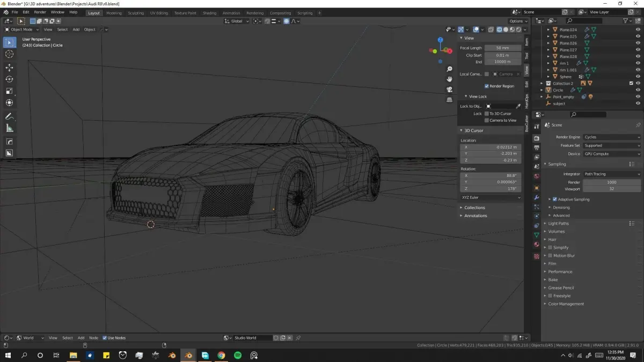
Task: Expand the Collections panel in sidebar
Action: tap(474, 208)
